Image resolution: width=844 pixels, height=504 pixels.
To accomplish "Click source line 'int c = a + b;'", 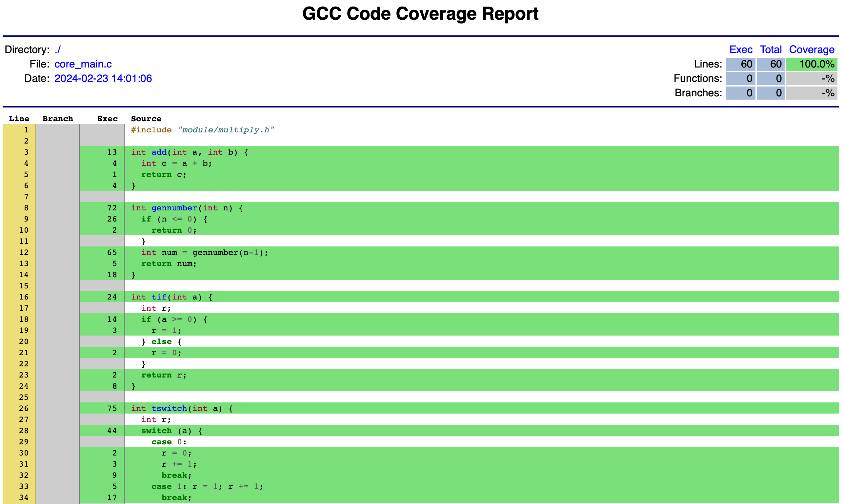I will click(x=177, y=164).
